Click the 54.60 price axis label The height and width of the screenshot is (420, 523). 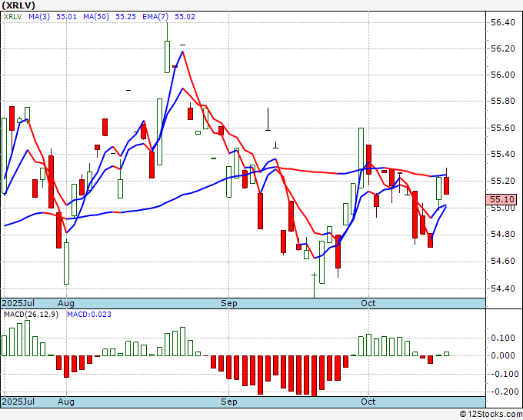pyautogui.click(x=503, y=261)
